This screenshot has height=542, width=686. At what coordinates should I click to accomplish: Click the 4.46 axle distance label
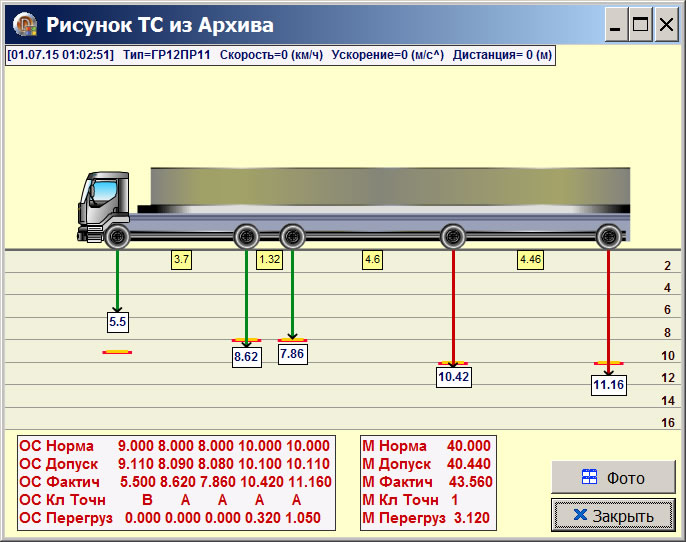point(530,260)
